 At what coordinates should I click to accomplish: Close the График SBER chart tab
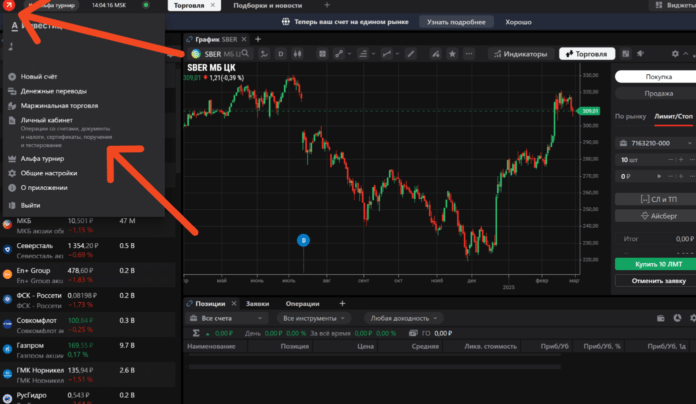click(x=244, y=39)
